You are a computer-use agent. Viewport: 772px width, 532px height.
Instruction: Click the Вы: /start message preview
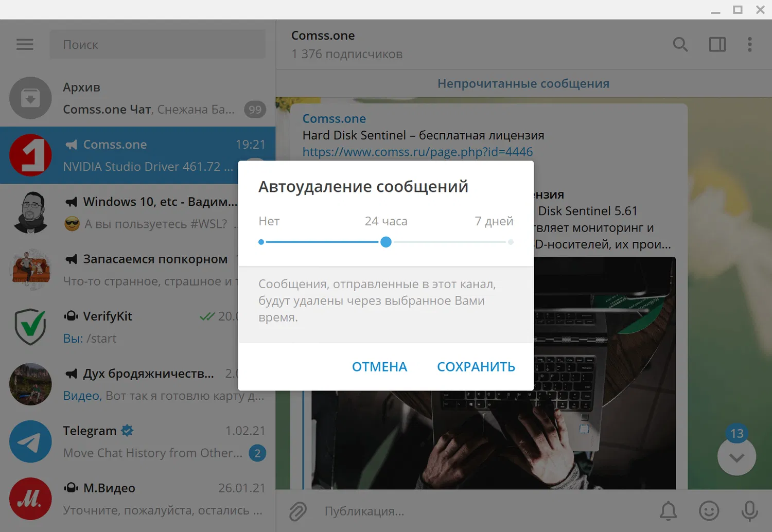pos(90,339)
